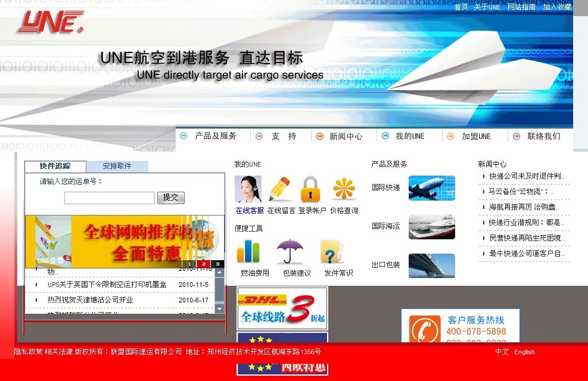
Task: Open the international sea freight ship thumbnail
Action: [431, 227]
